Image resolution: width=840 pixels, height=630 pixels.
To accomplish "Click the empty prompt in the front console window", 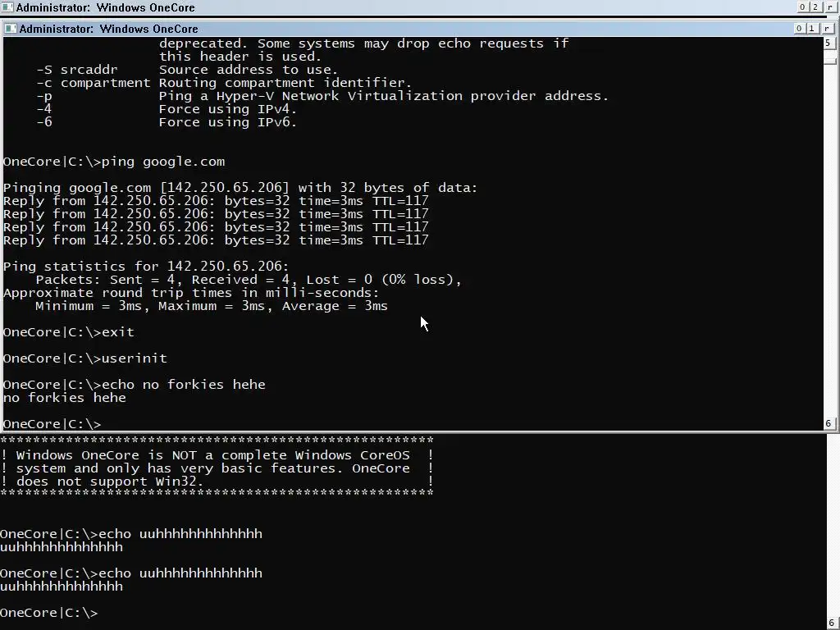I will click(52, 424).
